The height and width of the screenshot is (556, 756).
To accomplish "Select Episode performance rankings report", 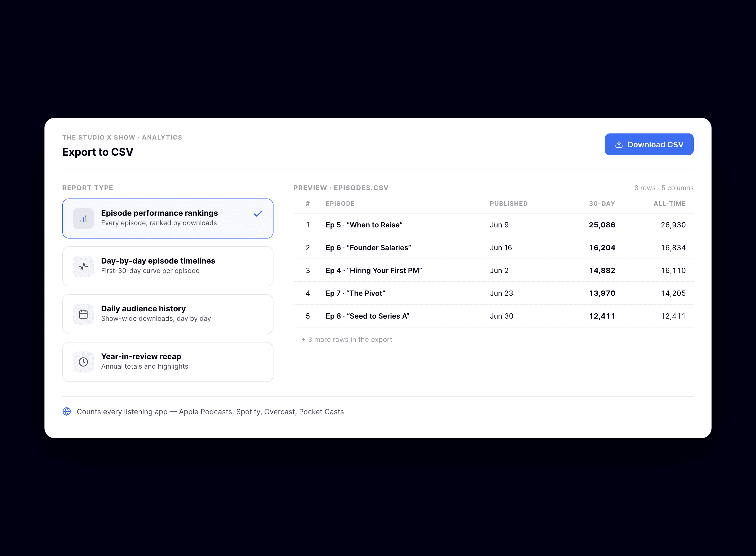I will click(x=168, y=219).
